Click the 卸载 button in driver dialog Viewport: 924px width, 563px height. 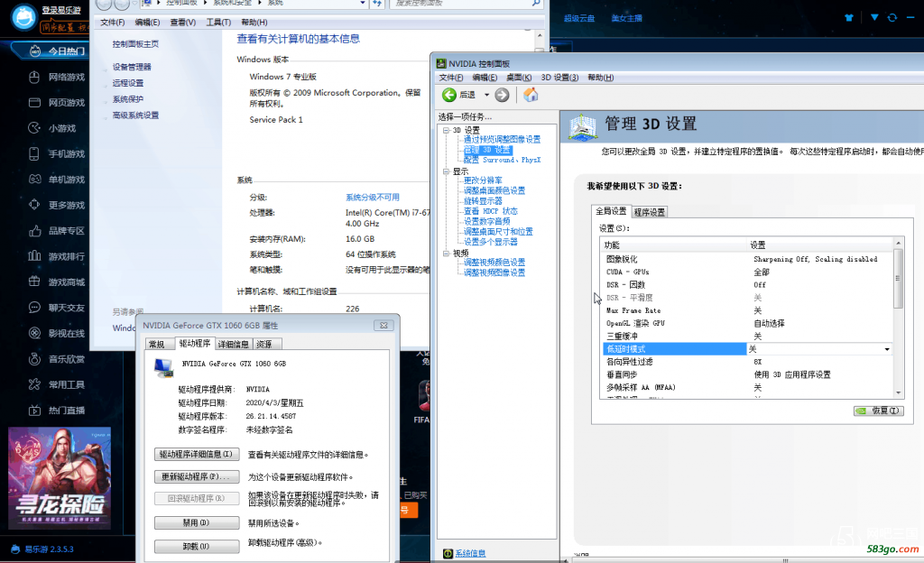point(196,546)
